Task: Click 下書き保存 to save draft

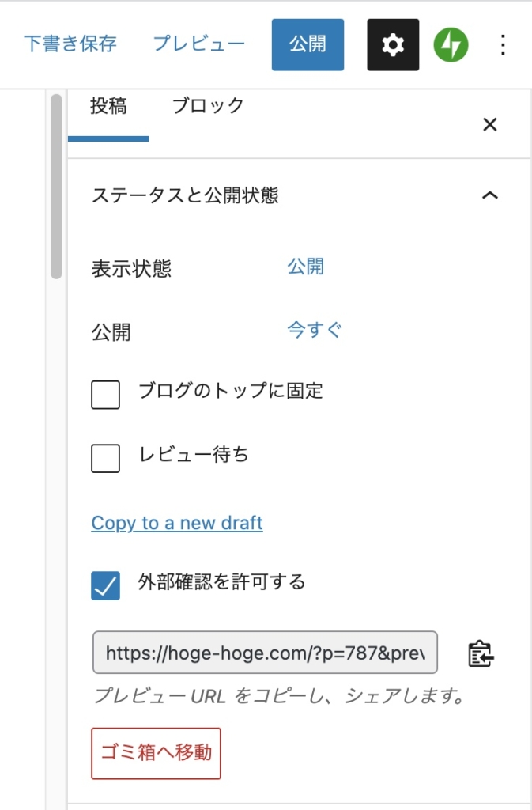Action: pyautogui.click(x=70, y=44)
